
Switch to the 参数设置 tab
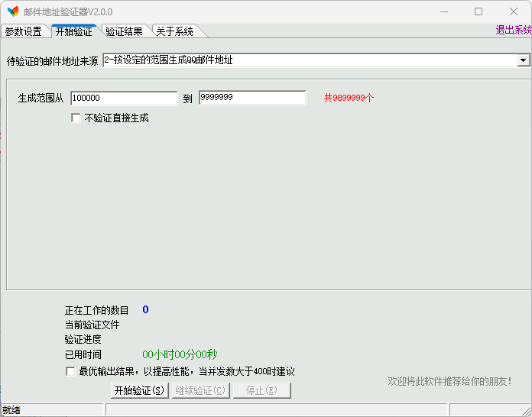coord(24,31)
